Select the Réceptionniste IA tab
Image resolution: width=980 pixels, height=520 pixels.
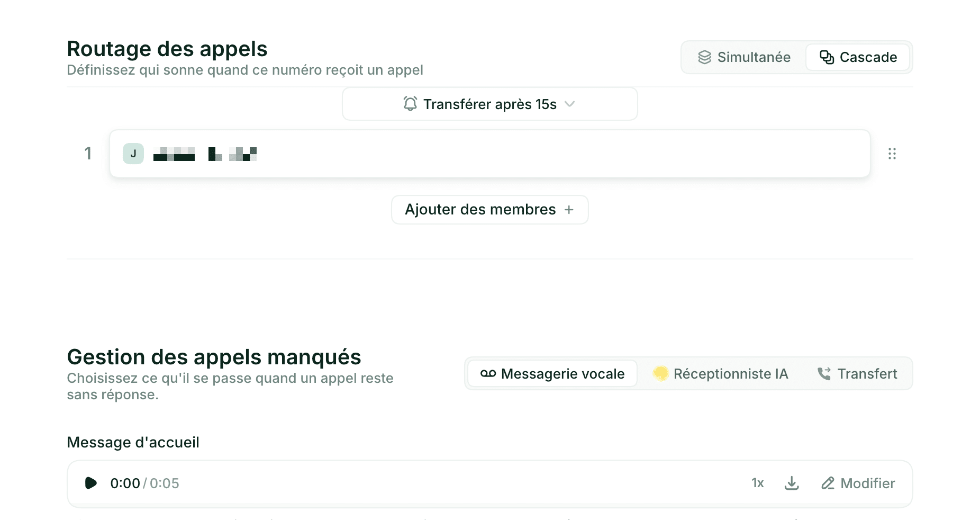(x=720, y=374)
